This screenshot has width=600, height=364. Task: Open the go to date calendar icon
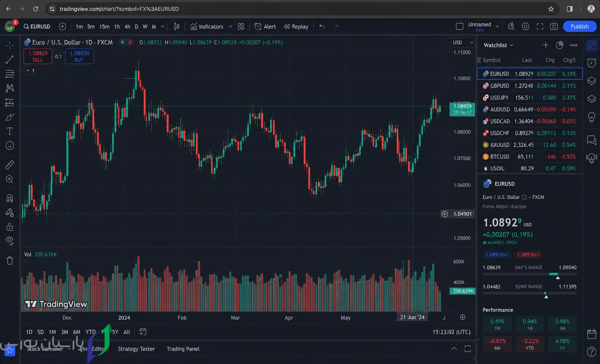143,332
